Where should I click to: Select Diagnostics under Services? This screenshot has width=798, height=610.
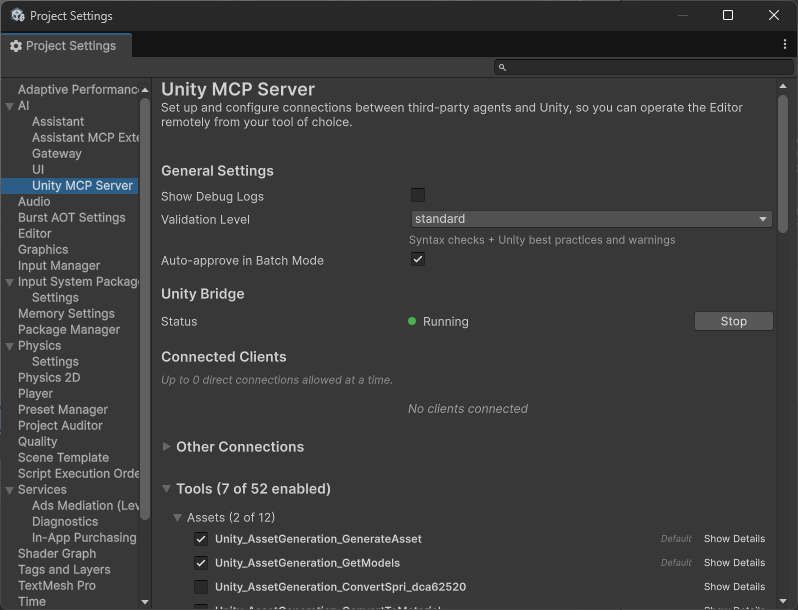pyautogui.click(x=65, y=521)
